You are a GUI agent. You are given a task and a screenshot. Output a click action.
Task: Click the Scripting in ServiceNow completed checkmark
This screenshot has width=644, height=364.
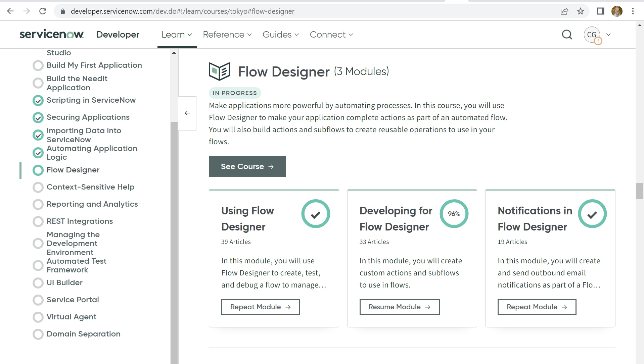point(38,100)
